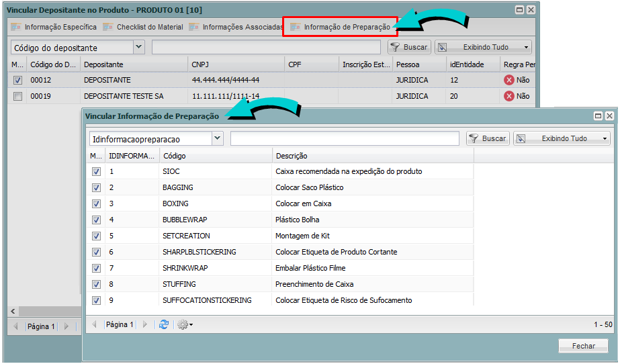Open Checklist do Material toolbar item
Image resolution: width=620 pixels, height=364 pixels.
point(143,27)
